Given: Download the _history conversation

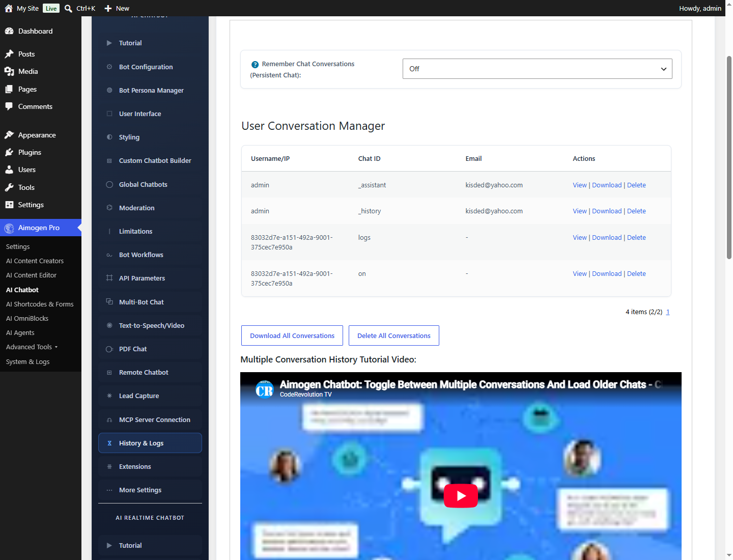Looking at the screenshot, I should click(607, 211).
